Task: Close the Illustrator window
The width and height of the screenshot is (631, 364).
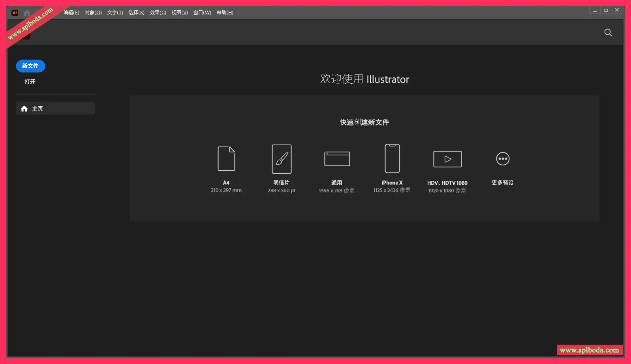Action: (x=617, y=11)
